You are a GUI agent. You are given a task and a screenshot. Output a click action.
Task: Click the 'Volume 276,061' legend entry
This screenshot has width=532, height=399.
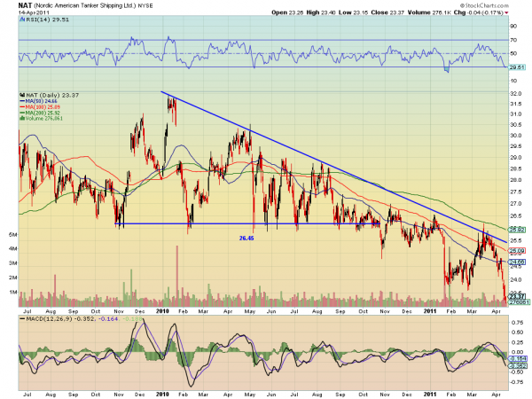[41, 119]
